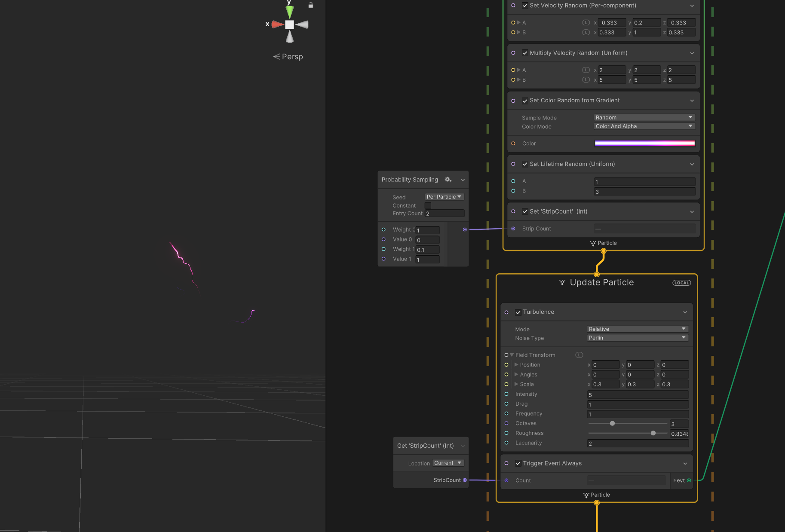Toggle the Trigger Event Always checkbox
The width and height of the screenshot is (785, 532).
click(x=518, y=463)
